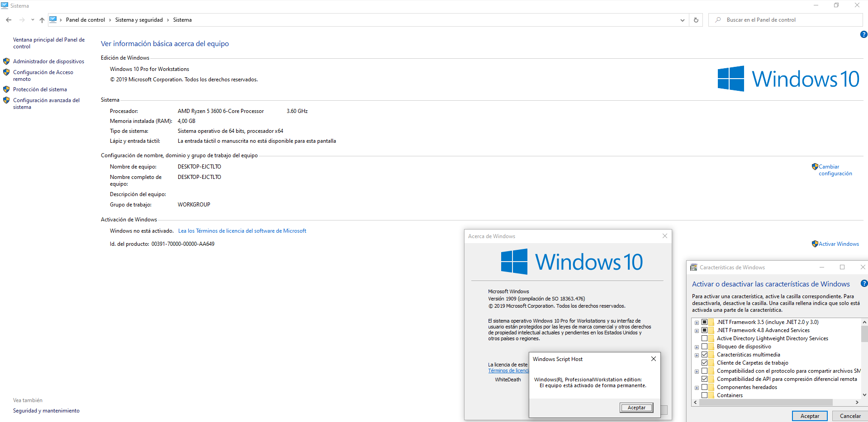Enable Bloqueo de dispositivo checkbox
Screen dimensions: 868x422
(704, 347)
